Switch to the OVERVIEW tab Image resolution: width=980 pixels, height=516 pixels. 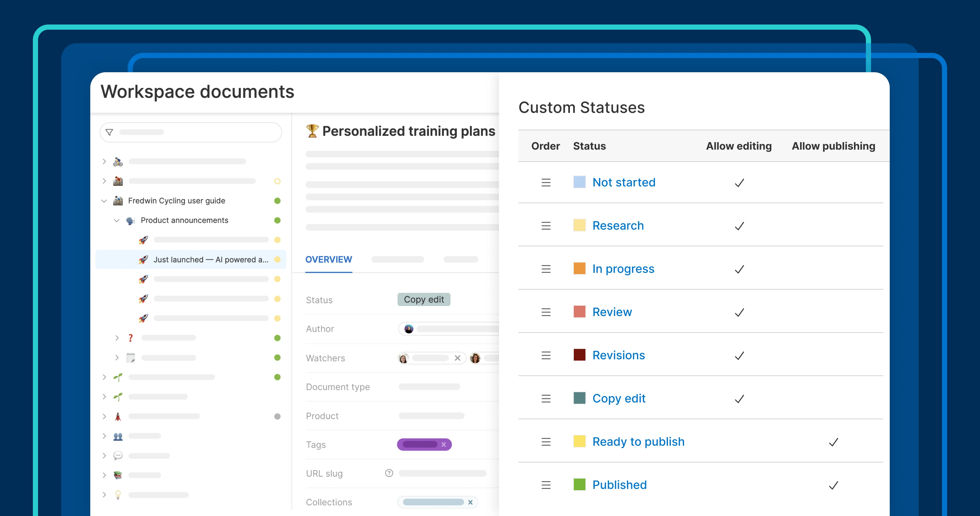(x=328, y=260)
